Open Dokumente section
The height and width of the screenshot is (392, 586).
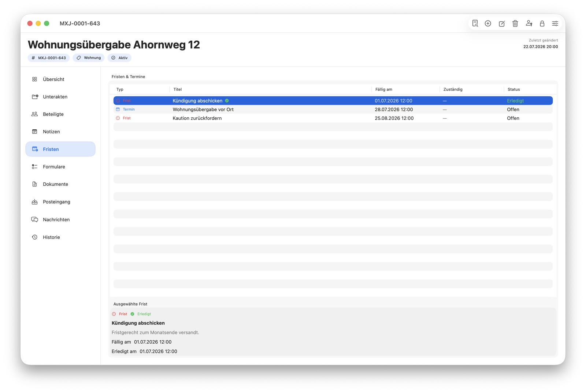click(x=60, y=184)
